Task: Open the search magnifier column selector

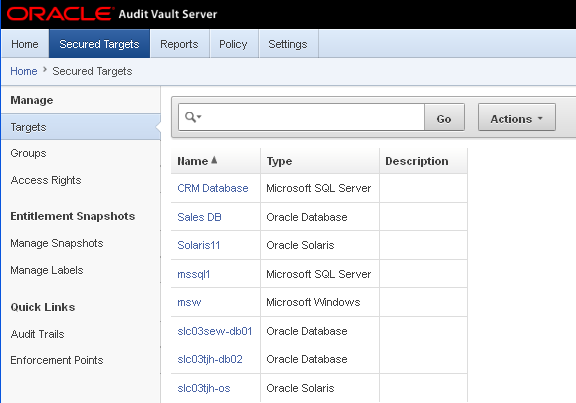Action: (x=193, y=117)
